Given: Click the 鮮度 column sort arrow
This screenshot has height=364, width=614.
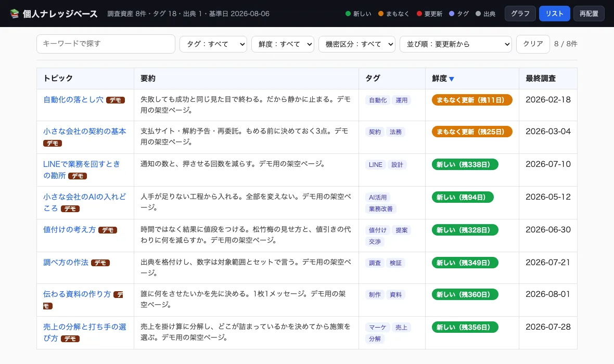Looking at the screenshot, I should click(452, 79).
